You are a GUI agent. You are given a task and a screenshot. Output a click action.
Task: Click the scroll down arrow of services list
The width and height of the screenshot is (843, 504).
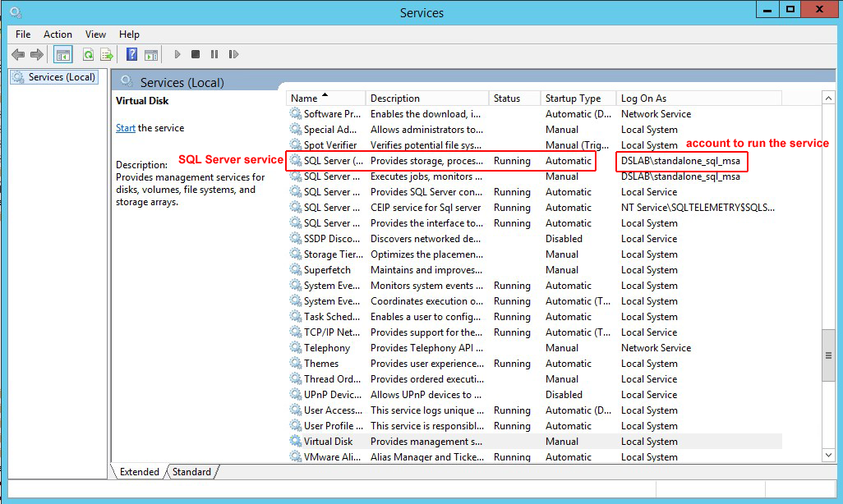(x=828, y=454)
